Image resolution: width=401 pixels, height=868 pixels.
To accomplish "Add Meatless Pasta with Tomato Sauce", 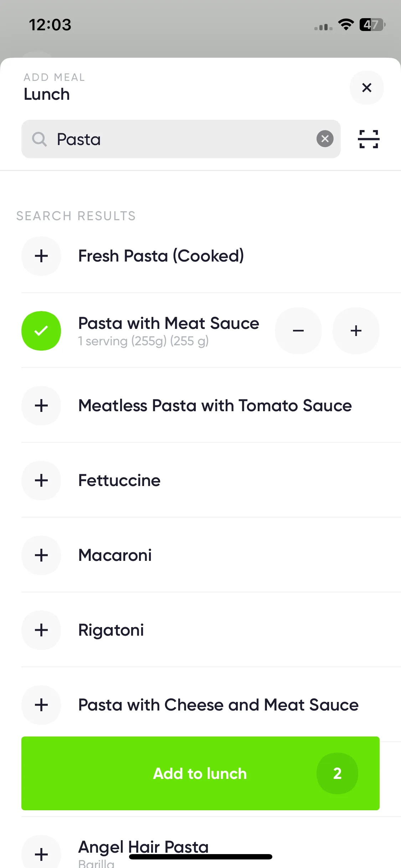I will 41,405.
